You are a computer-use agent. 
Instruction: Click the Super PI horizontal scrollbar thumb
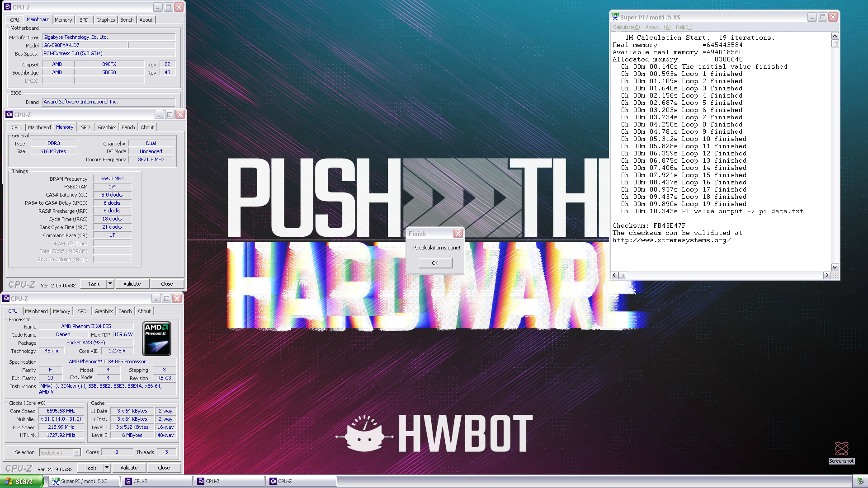622,275
